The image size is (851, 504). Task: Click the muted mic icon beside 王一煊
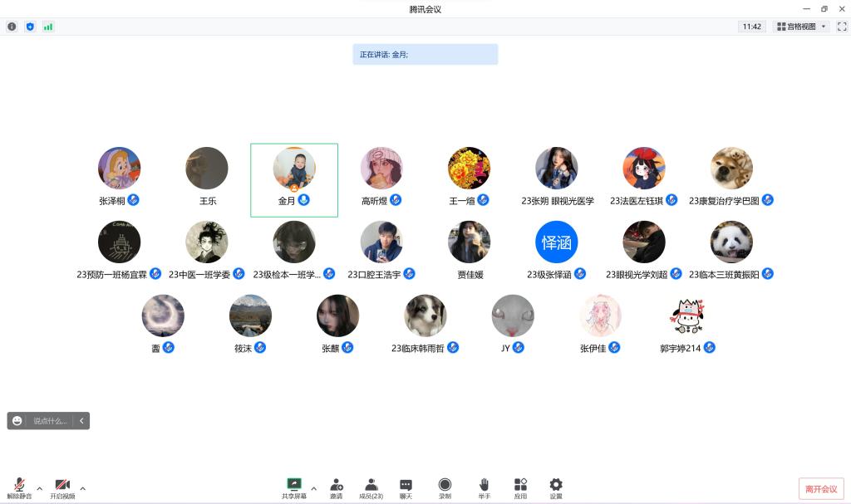click(483, 200)
